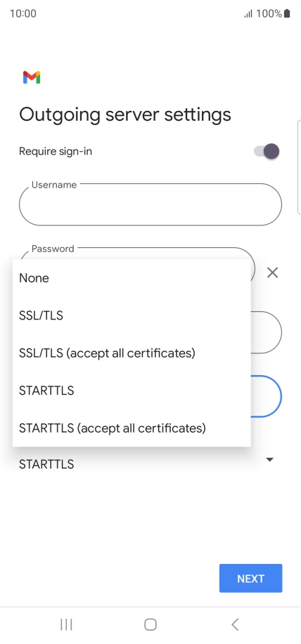The image size is (301, 644).
Task: Select SSL/TLS (accept all certificates)
Action: coord(132,353)
